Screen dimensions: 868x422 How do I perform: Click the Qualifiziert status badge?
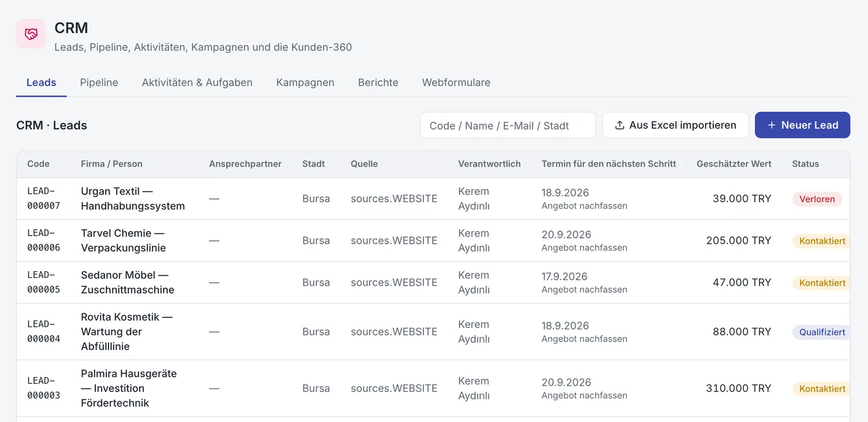[x=822, y=332]
